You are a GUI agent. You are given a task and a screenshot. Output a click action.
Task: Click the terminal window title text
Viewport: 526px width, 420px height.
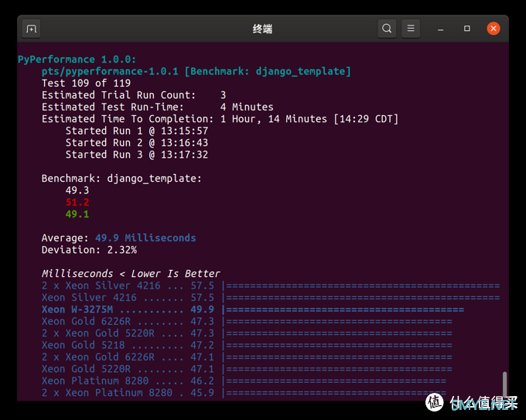click(263, 29)
